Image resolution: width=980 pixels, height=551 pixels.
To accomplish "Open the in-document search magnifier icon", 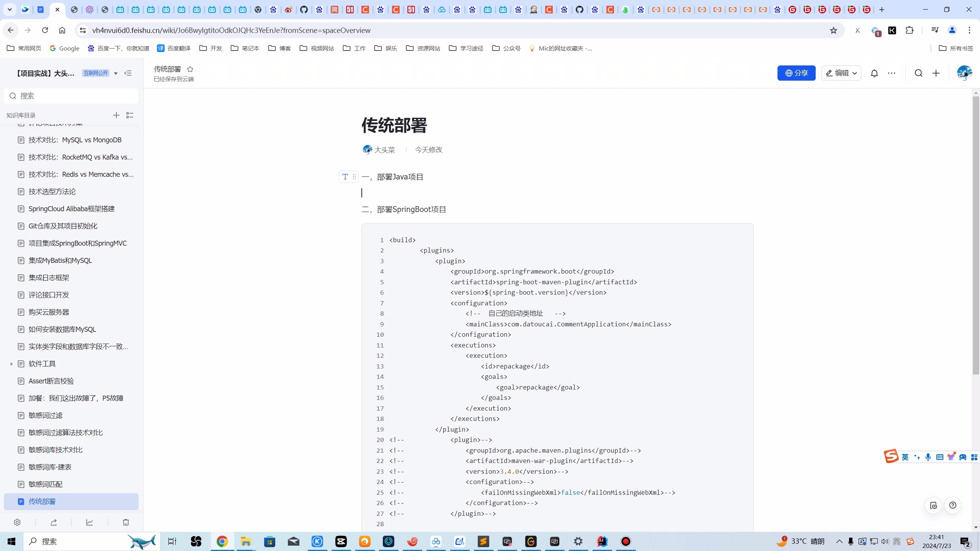I will pos(918,73).
